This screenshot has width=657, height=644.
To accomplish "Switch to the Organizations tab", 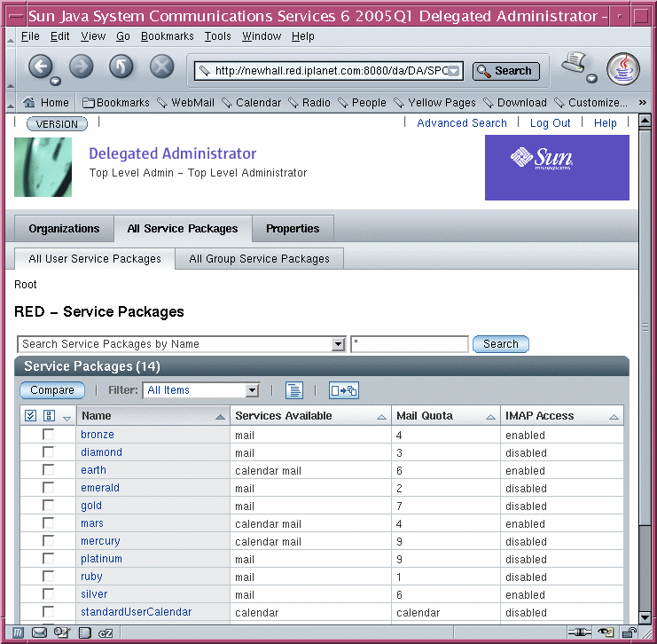I will 64,229.
